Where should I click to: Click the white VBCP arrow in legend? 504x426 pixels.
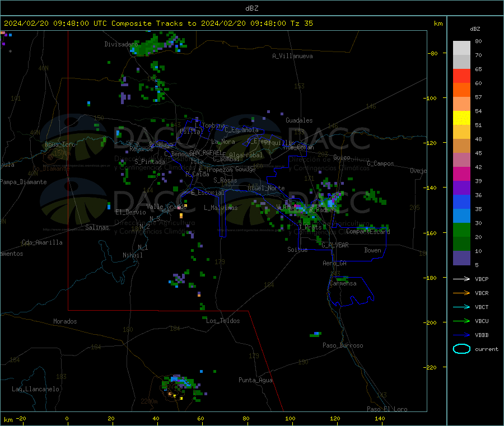pos(461,279)
